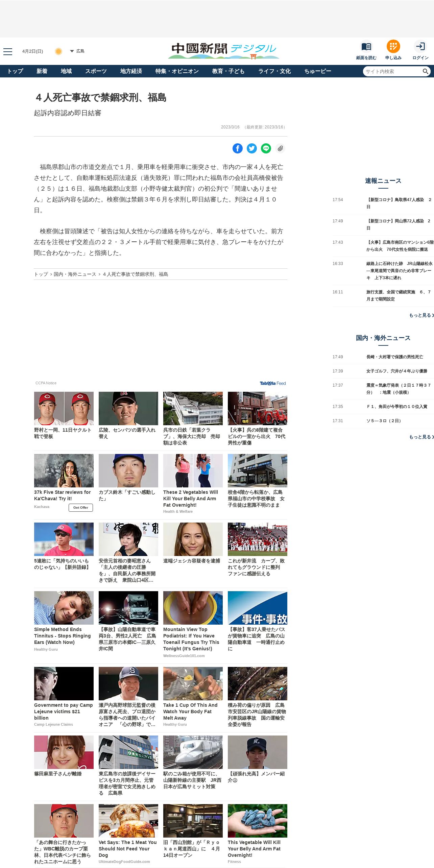Click the search magnifier icon
434x868 pixels.
[426, 71]
